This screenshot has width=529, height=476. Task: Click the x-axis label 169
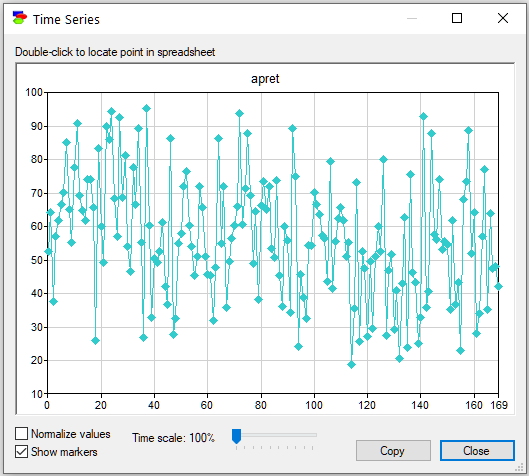(x=499, y=405)
